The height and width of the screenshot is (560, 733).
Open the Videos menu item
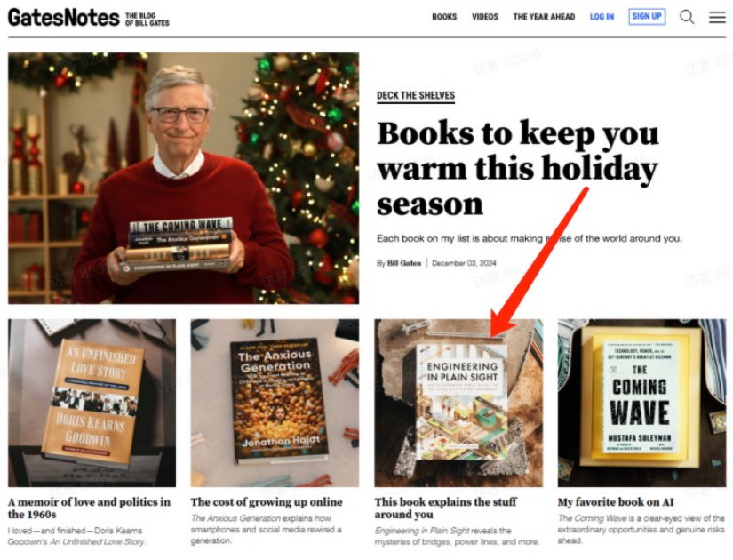tap(485, 17)
